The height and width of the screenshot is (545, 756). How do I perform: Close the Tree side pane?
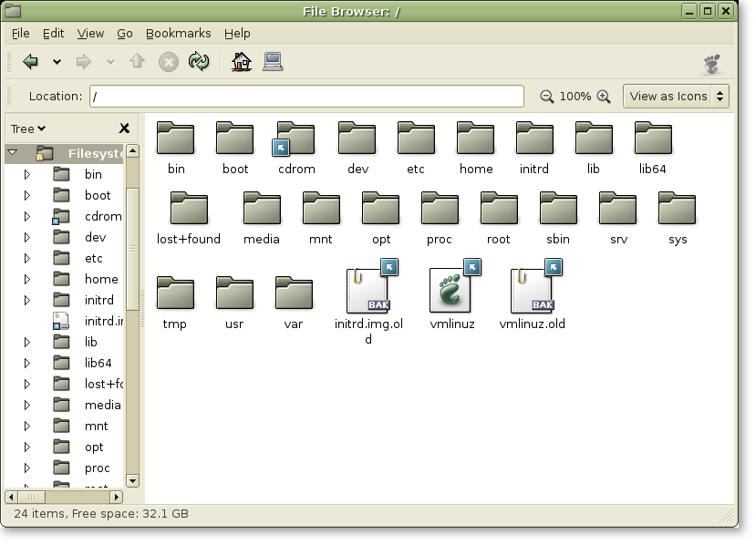click(x=125, y=129)
